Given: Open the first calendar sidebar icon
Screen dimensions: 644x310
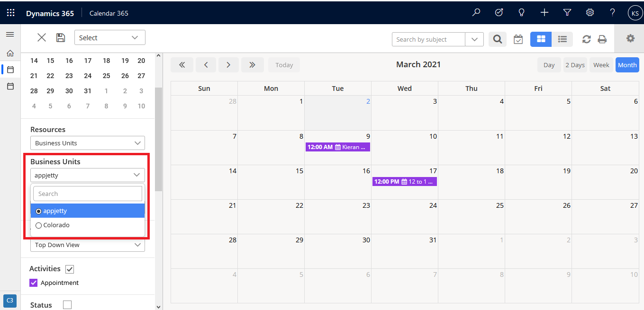Looking at the screenshot, I should 10,70.
